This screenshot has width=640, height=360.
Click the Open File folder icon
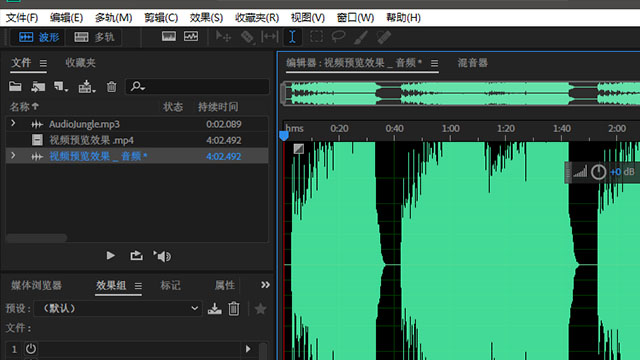pyautogui.click(x=15, y=87)
